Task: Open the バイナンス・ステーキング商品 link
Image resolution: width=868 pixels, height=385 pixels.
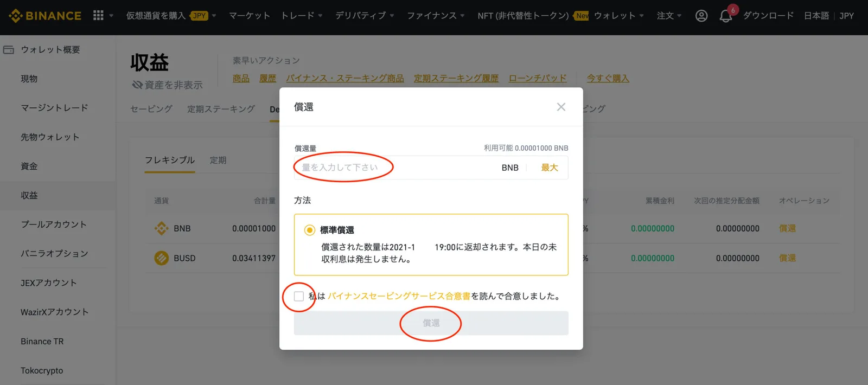Action: 345,78
